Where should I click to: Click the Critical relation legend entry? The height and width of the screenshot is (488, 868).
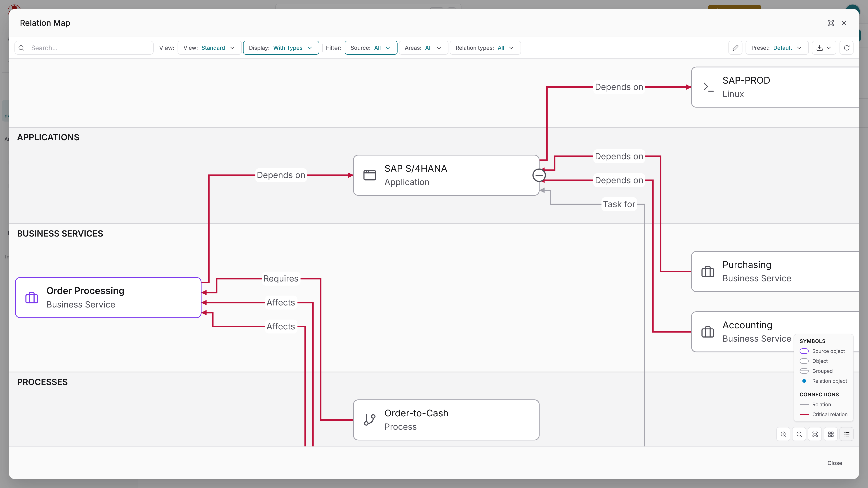click(823, 415)
